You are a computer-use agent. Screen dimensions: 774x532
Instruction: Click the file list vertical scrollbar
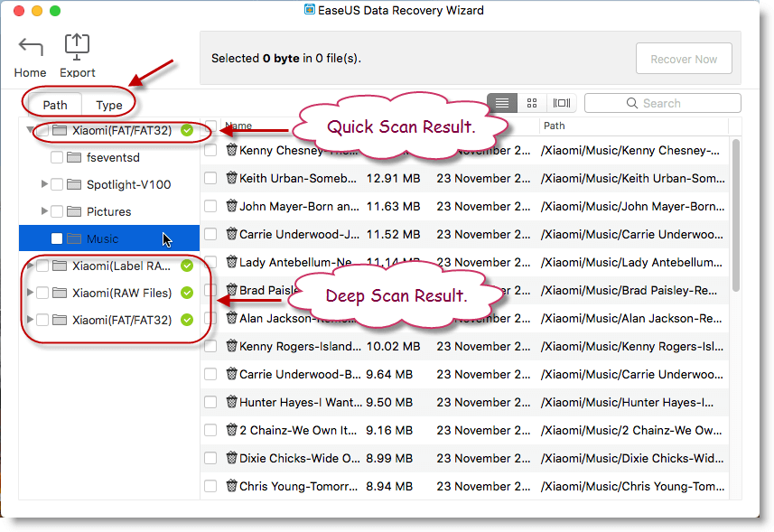[x=736, y=216]
